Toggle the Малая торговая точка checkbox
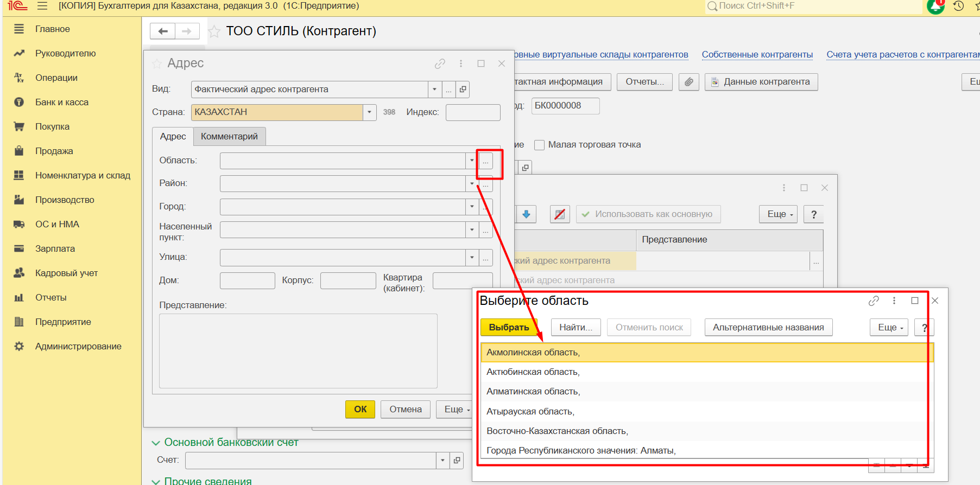This screenshot has height=485, width=980. pyautogui.click(x=539, y=145)
